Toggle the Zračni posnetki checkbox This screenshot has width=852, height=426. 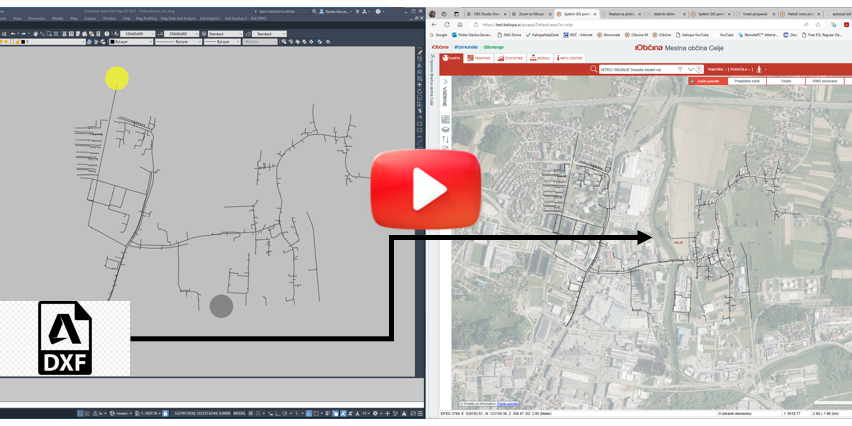(694, 80)
